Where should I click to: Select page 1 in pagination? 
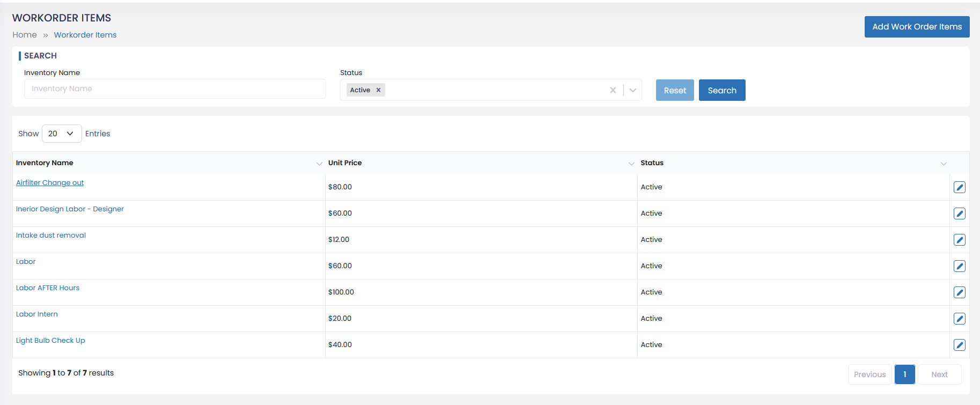pyautogui.click(x=904, y=374)
